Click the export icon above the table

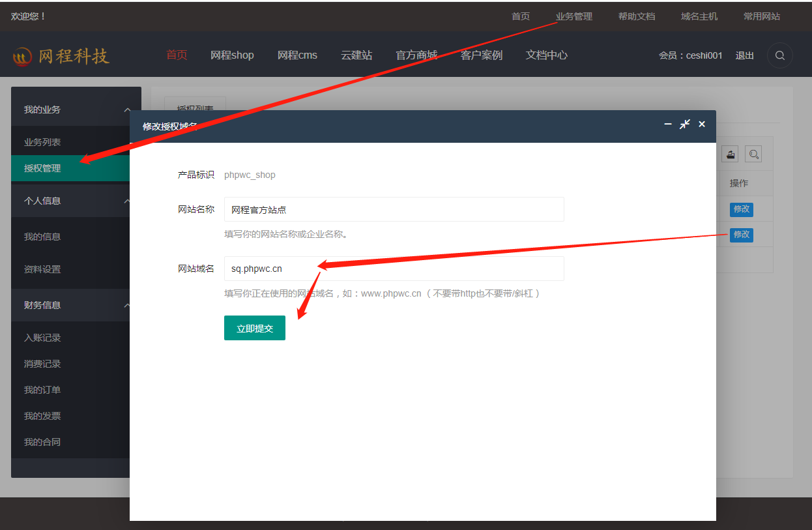pos(731,155)
